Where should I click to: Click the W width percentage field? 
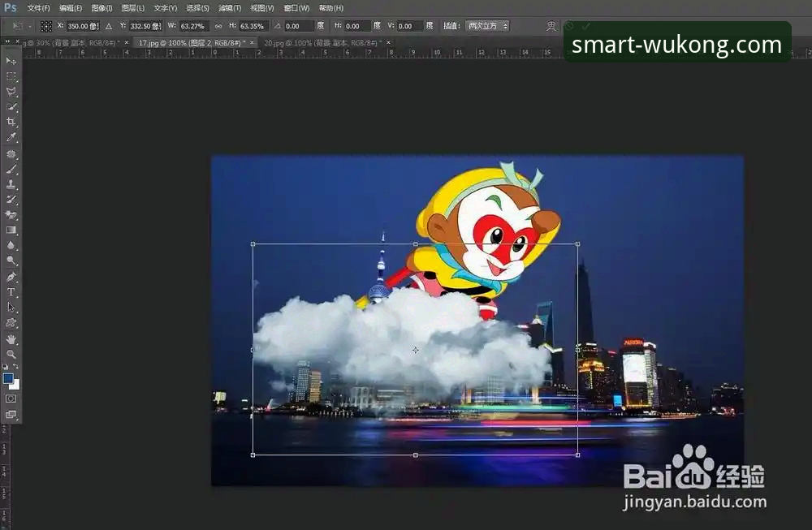coord(194,26)
